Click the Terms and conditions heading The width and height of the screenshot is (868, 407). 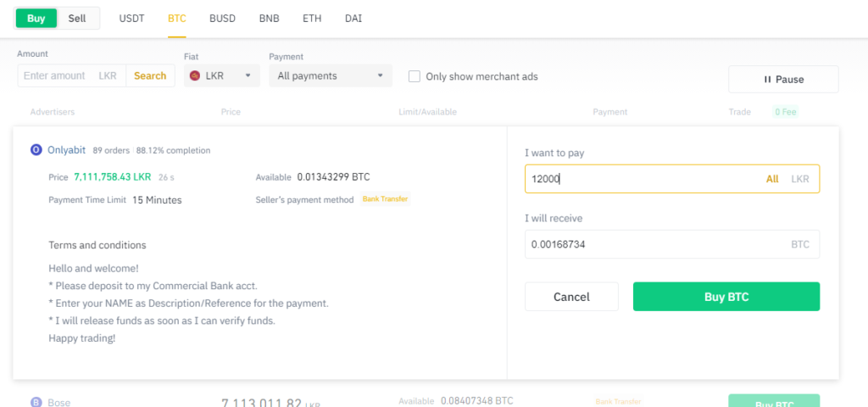(x=97, y=245)
